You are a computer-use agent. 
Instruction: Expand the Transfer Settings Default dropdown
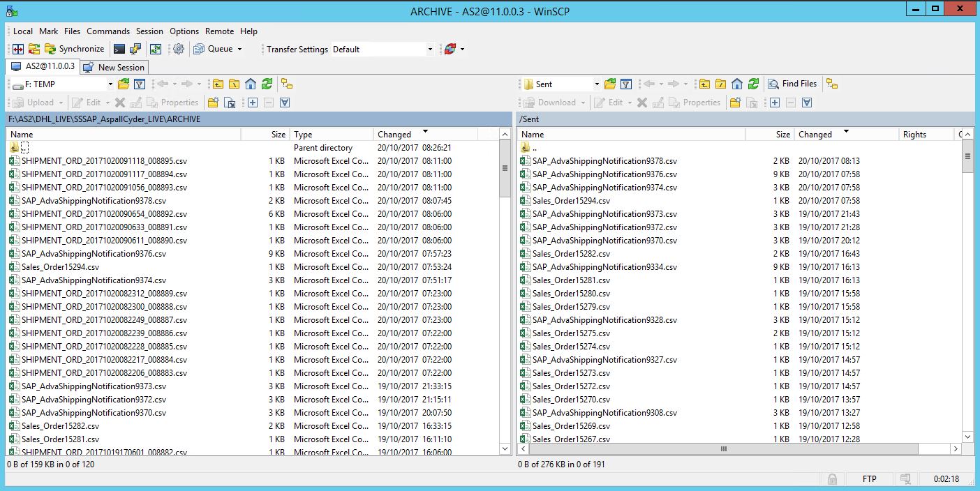(429, 50)
